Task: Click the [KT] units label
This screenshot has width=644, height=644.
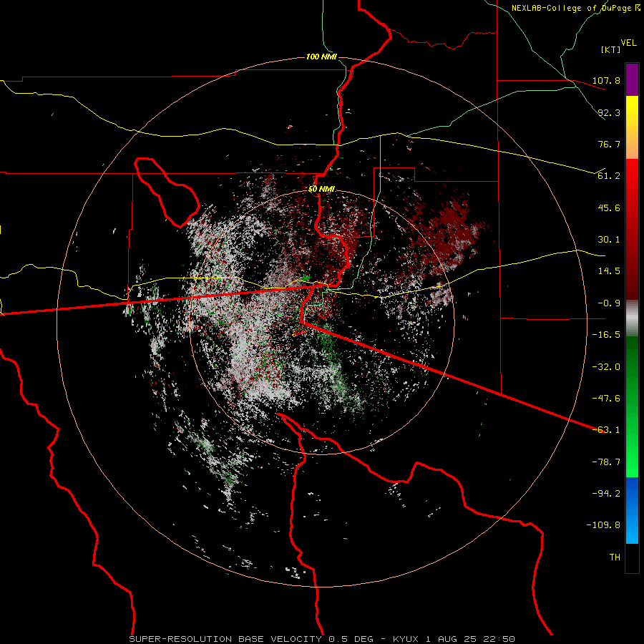Action: pyautogui.click(x=611, y=49)
